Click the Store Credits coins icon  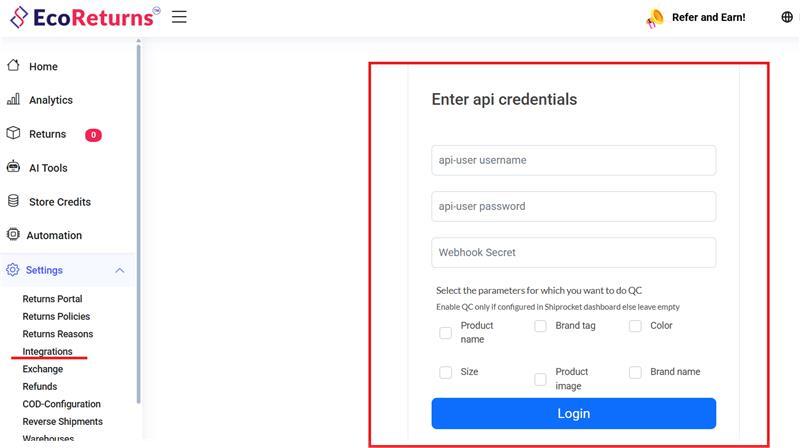14,201
